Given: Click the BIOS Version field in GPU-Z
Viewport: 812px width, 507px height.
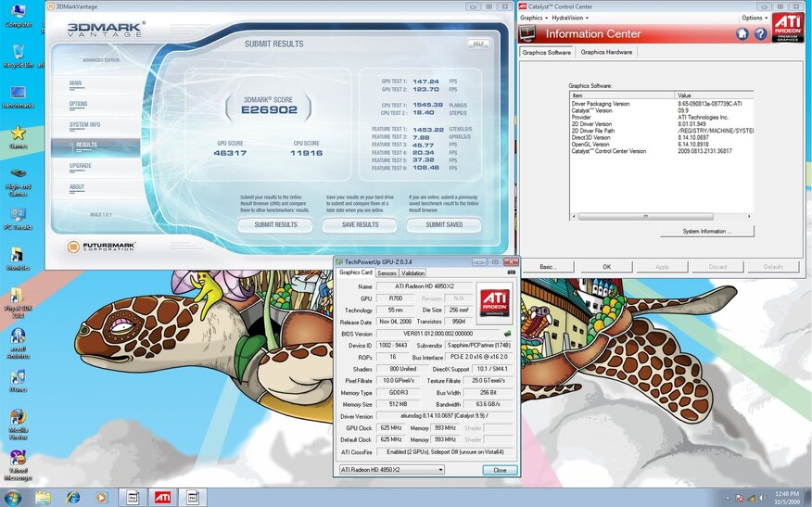Looking at the screenshot, I should tap(438, 334).
